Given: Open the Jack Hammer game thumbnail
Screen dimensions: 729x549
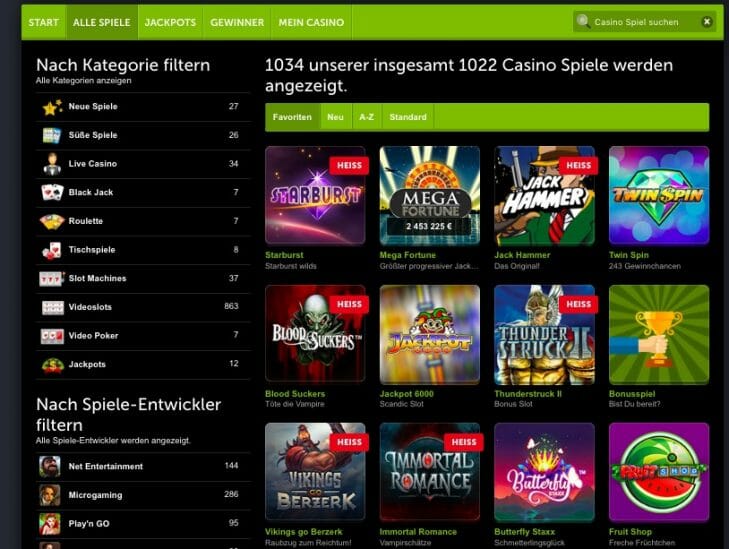Looking at the screenshot, I should coord(544,196).
